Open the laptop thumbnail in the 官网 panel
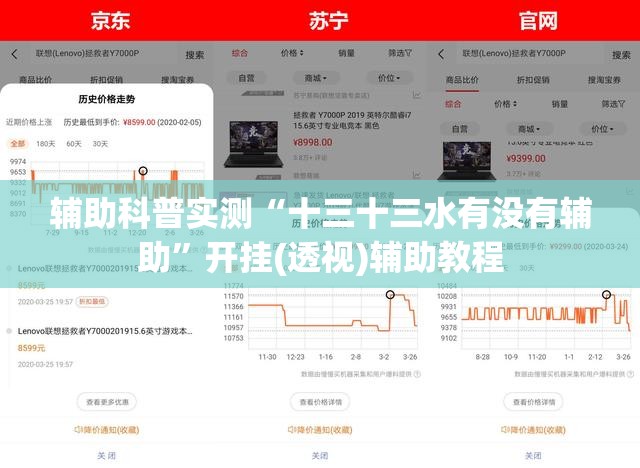Image resolution: width=640 pixels, height=468 pixels. (467, 160)
